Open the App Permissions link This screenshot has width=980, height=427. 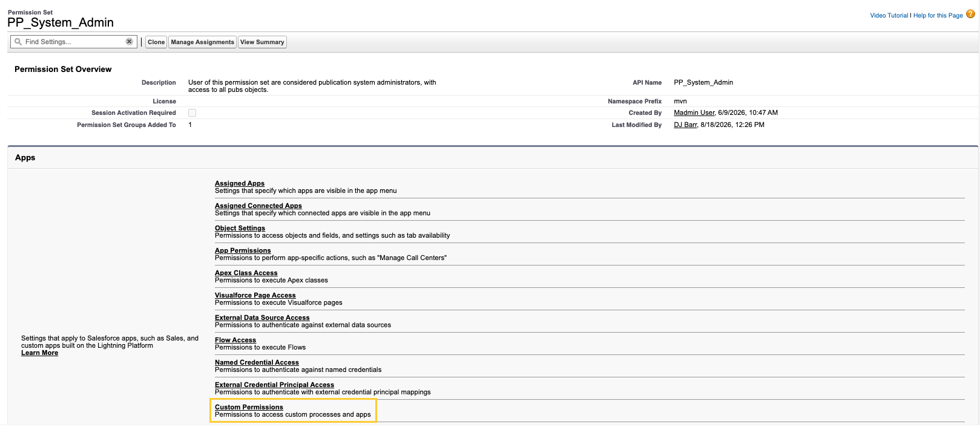click(x=243, y=250)
